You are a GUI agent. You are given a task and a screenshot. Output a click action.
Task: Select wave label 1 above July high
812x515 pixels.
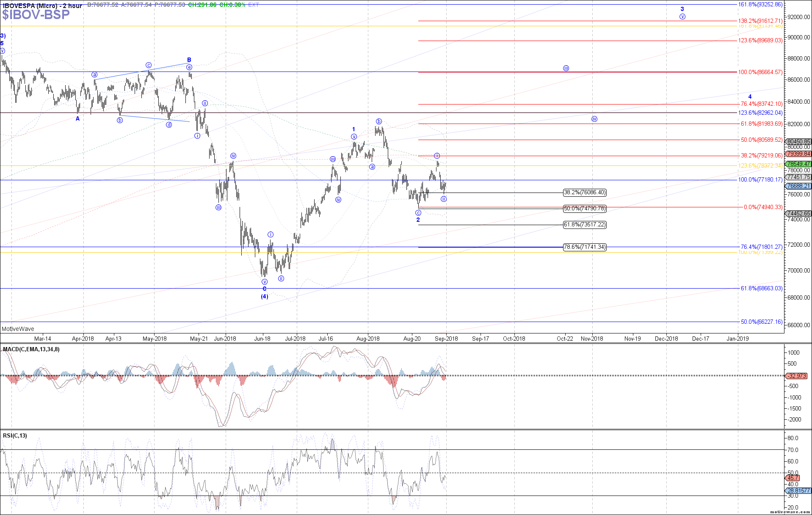354,129
